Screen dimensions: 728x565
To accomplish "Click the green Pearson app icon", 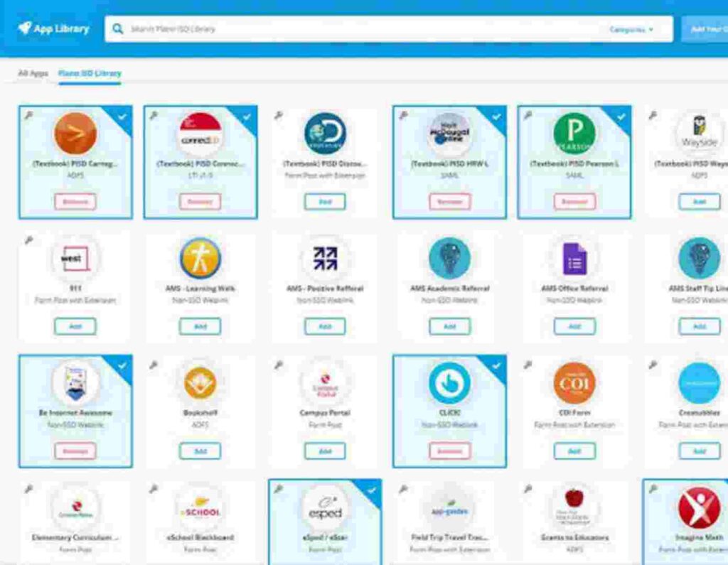I will coord(574,133).
